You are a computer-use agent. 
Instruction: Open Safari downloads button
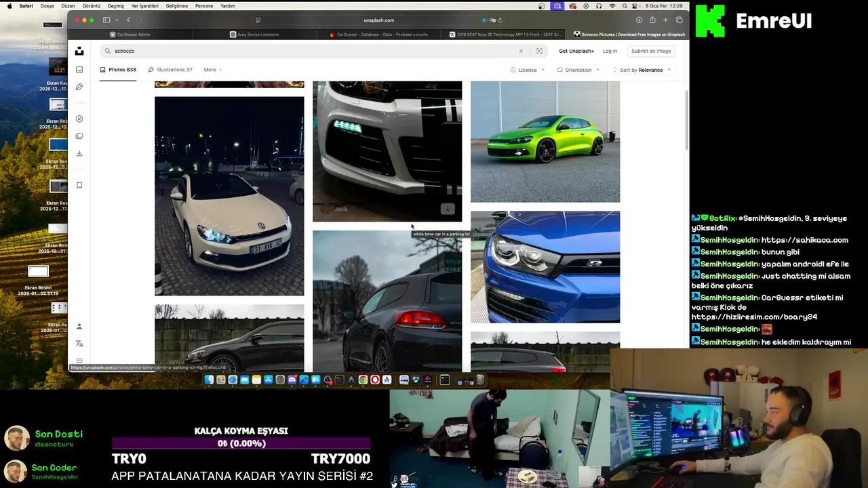[x=639, y=20]
